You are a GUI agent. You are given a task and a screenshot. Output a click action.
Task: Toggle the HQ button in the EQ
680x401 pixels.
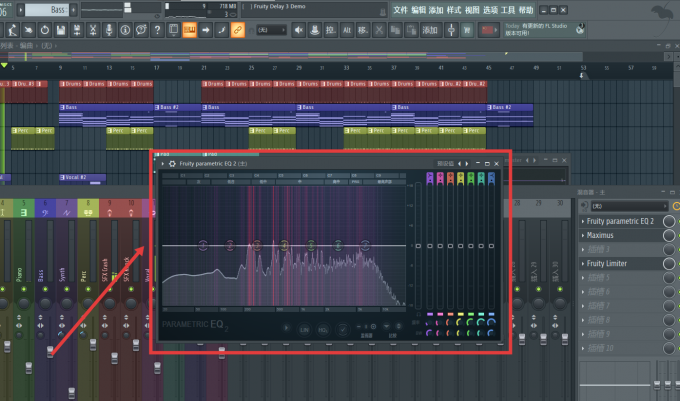pyautogui.click(x=323, y=330)
